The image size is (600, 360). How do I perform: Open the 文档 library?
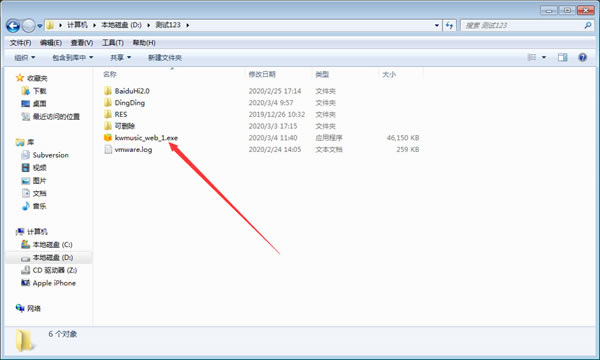point(39,194)
